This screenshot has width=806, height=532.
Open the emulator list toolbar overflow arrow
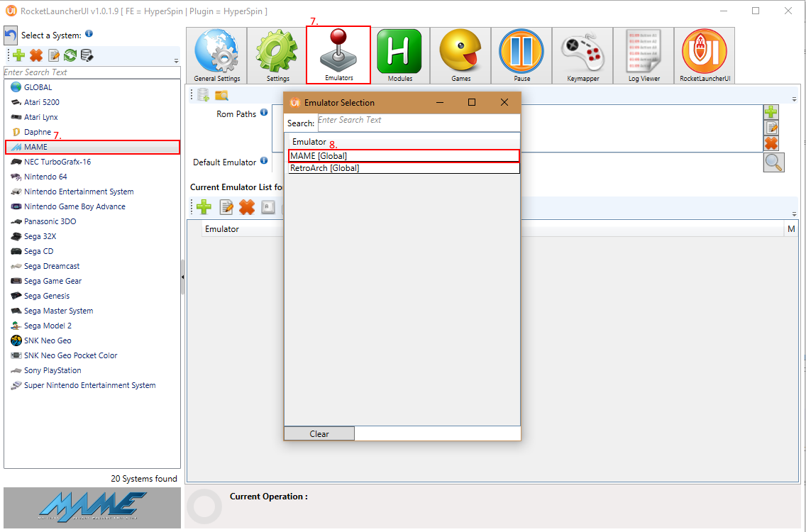coord(794,214)
